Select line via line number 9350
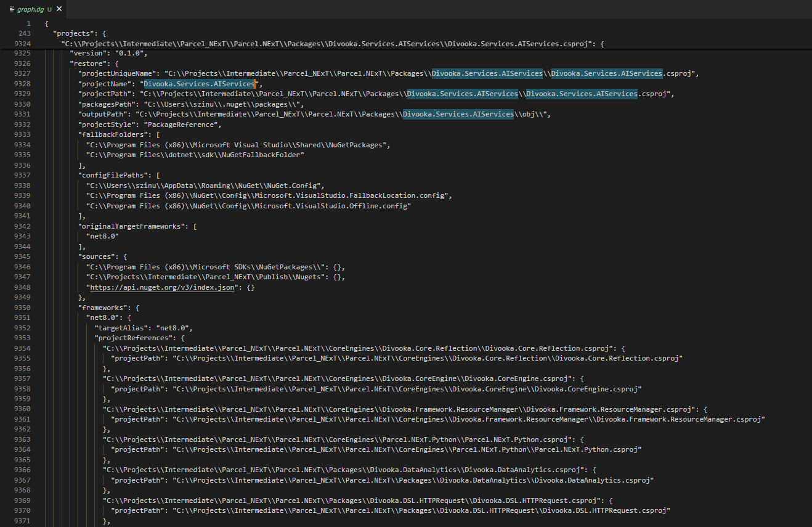The width and height of the screenshot is (812, 527). click(22, 307)
